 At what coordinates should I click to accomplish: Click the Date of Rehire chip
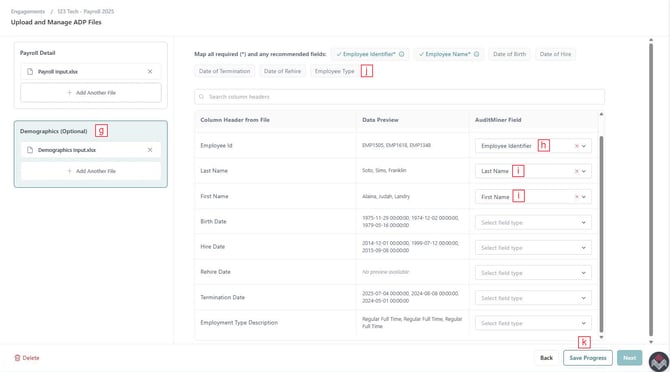pos(282,71)
